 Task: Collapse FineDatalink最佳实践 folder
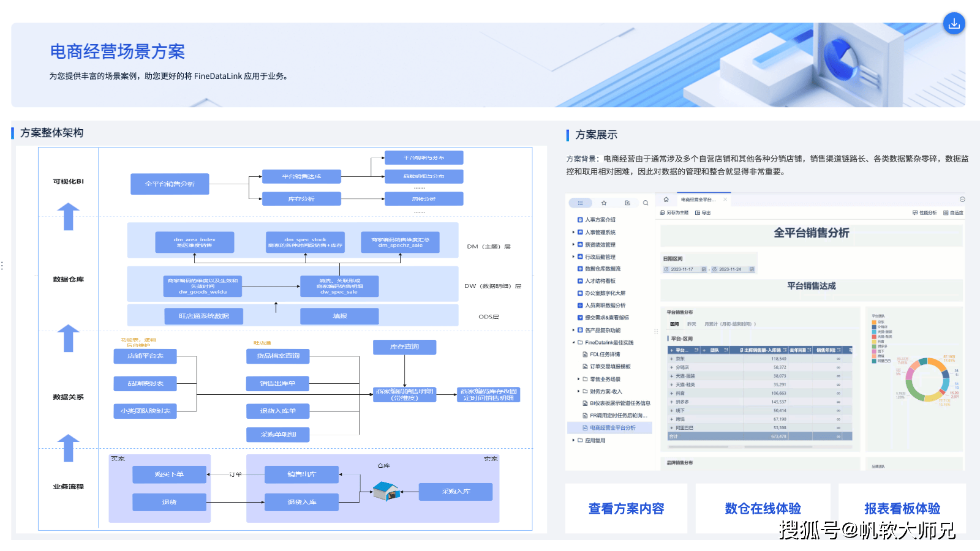pos(573,342)
